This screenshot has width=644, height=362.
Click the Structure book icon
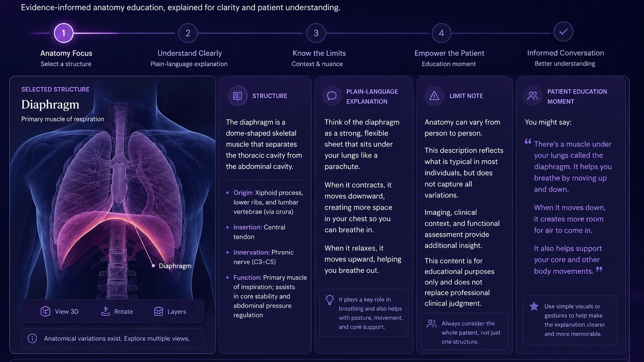[237, 96]
